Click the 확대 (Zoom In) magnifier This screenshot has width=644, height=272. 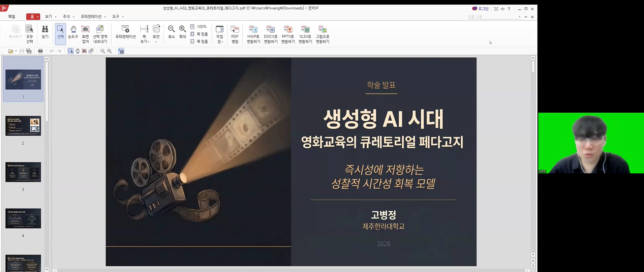pyautogui.click(x=182, y=32)
